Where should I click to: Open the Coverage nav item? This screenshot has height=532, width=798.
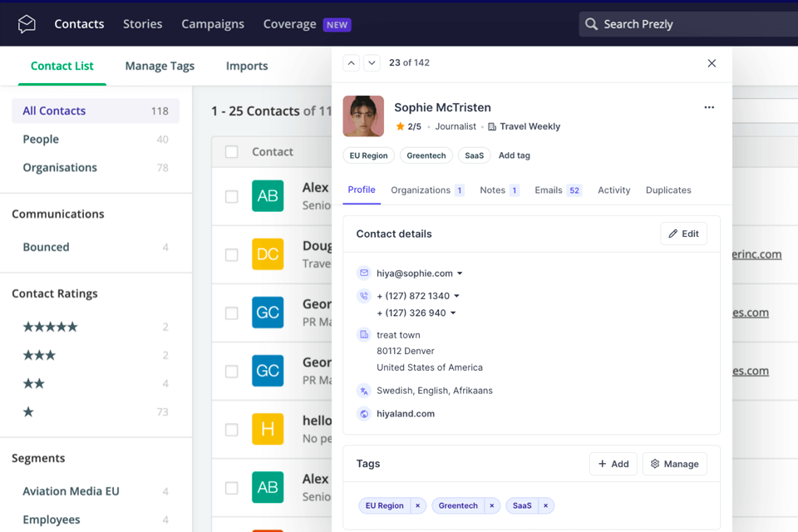[289, 24]
